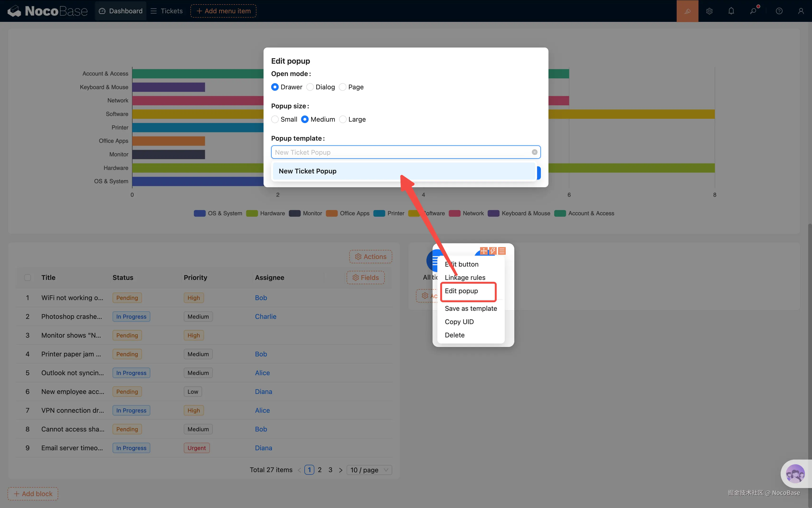Click the orange hamburger settings icon
The image size is (812, 508).
tap(502, 251)
